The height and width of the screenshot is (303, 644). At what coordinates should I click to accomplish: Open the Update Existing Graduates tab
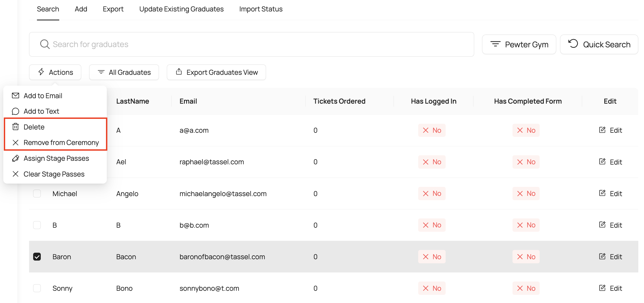[181, 9]
